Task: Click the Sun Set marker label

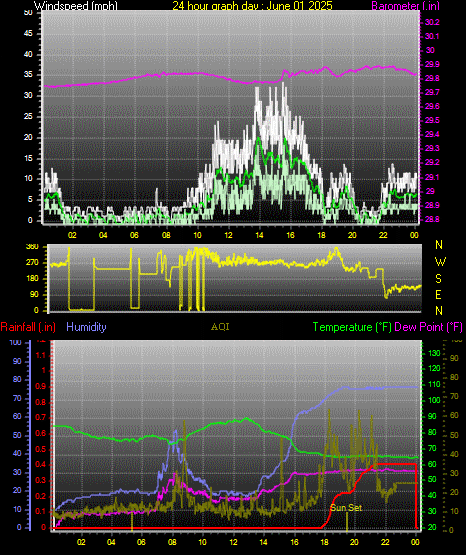Action: (346, 508)
